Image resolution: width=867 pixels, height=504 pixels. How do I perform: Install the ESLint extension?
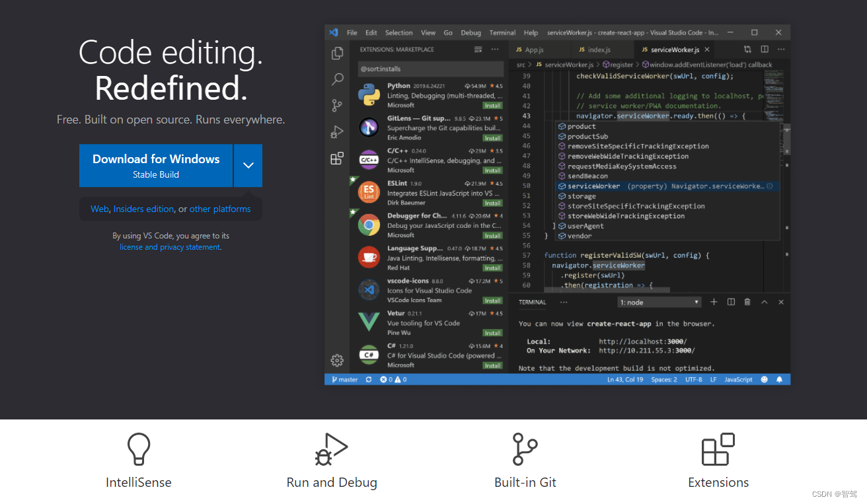492,203
